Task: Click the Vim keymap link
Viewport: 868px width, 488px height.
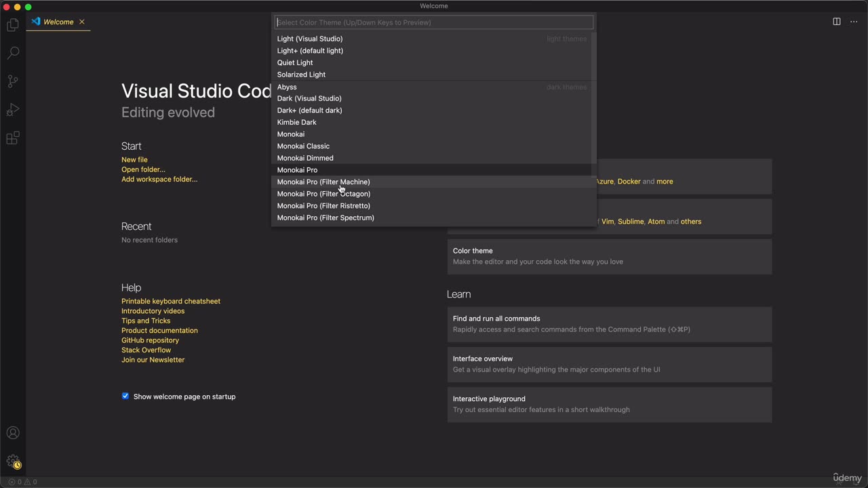Action: click(x=608, y=222)
